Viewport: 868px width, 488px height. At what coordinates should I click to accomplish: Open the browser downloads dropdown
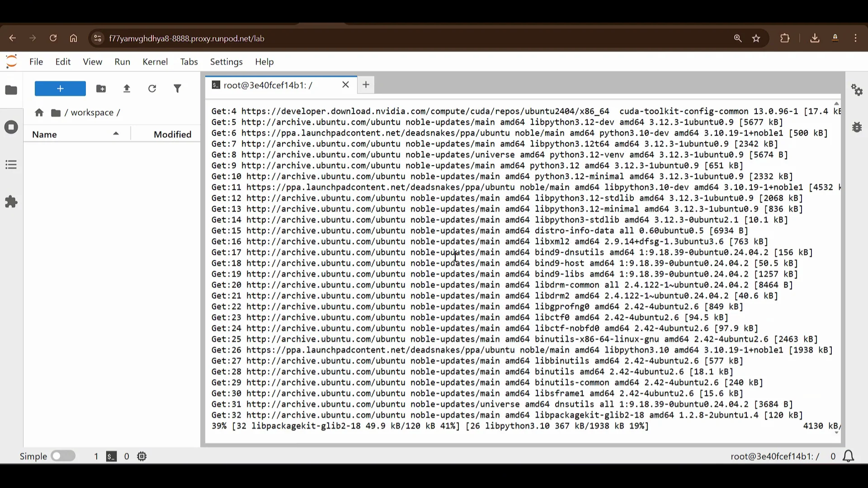(x=814, y=38)
